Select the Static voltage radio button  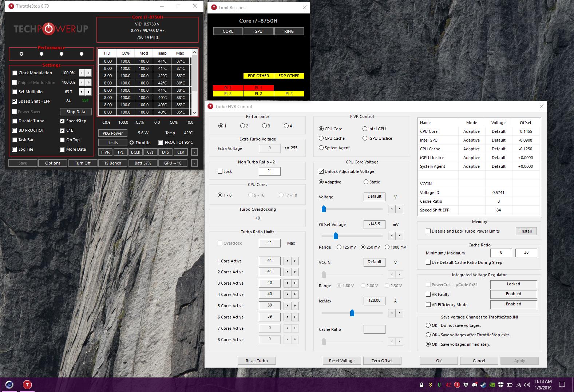[x=366, y=182]
